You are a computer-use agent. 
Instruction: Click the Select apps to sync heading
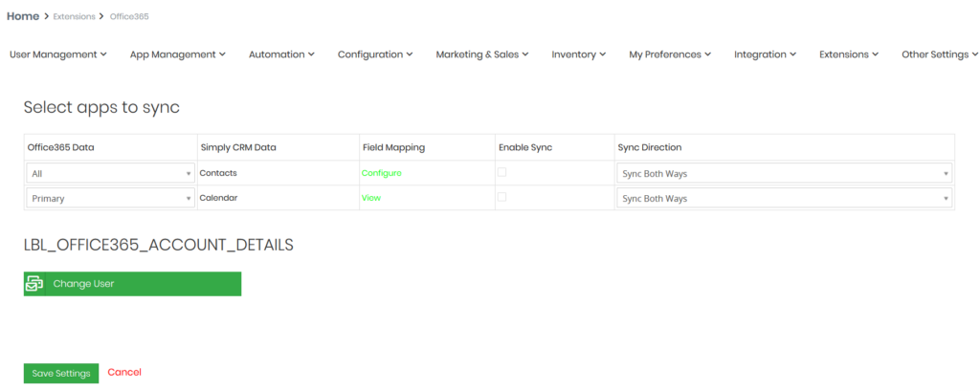[x=101, y=107]
